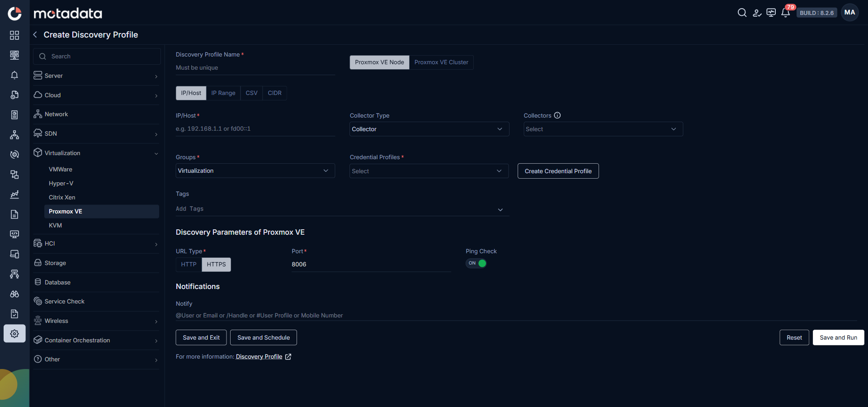This screenshot has height=407, width=868.
Task: Open the report document icon in left rail
Action: pyautogui.click(x=14, y=214)
